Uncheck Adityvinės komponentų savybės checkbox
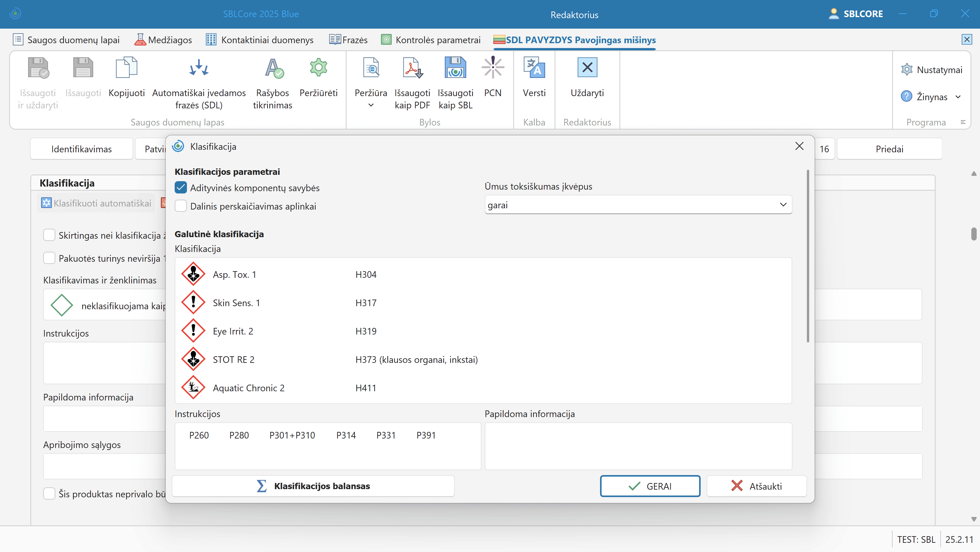The image size is (980, 552). pyautogui.click(x=181, y=188)
